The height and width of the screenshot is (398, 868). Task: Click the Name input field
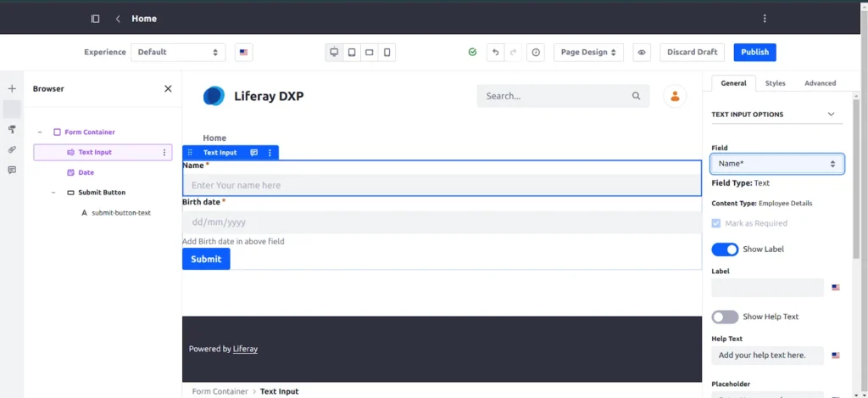[x=442, y=185]
